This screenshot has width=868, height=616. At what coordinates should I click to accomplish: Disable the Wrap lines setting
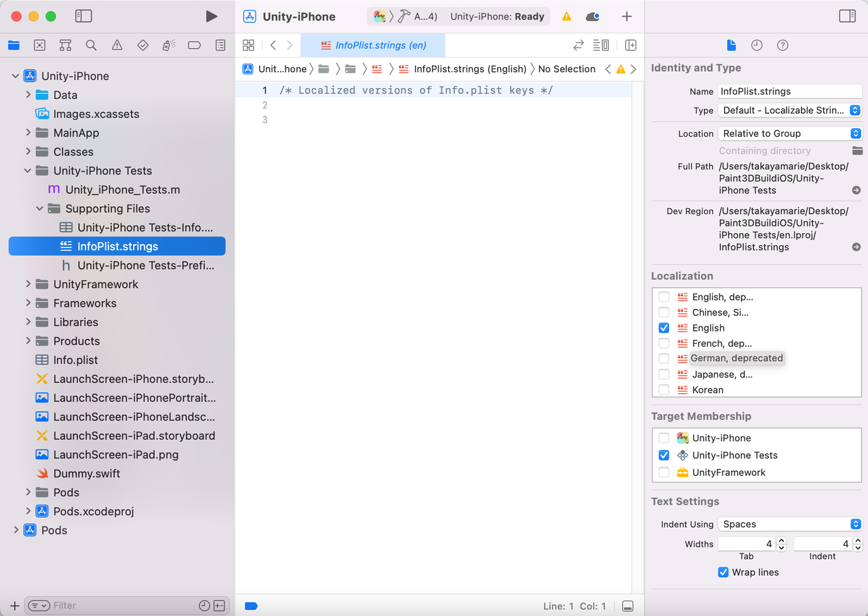(723, 572)
